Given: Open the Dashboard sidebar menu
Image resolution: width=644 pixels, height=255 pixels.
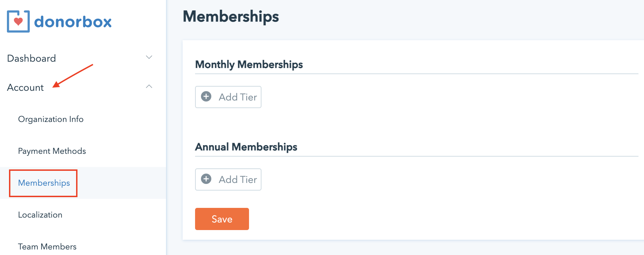Looking at the screenshot, I should pos(31,58).
